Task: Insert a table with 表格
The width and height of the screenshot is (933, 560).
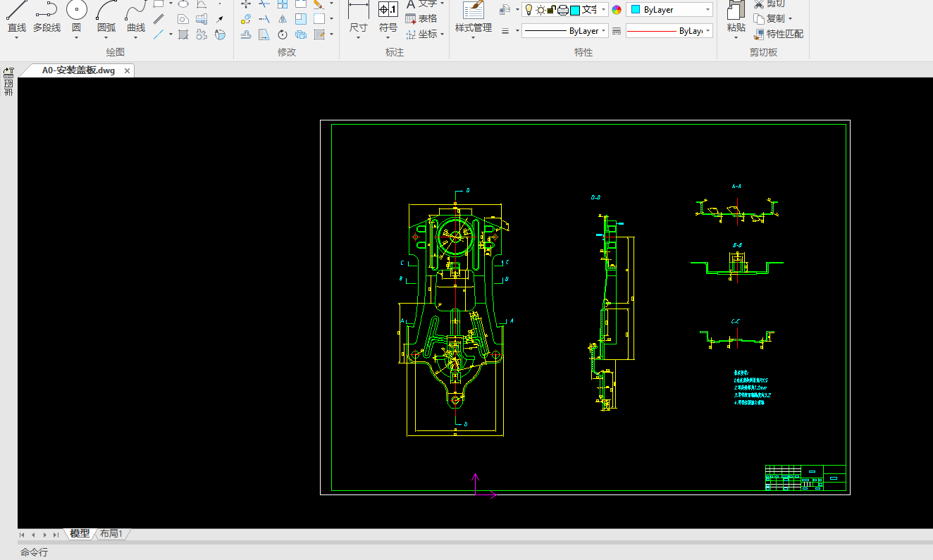Action: click(x=421, y=19)
